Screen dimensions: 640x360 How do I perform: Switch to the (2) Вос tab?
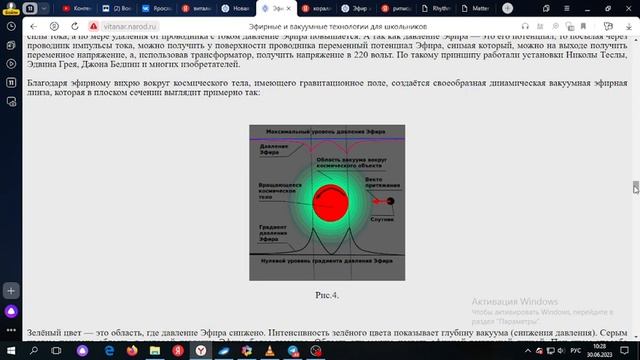click(116, 8)
